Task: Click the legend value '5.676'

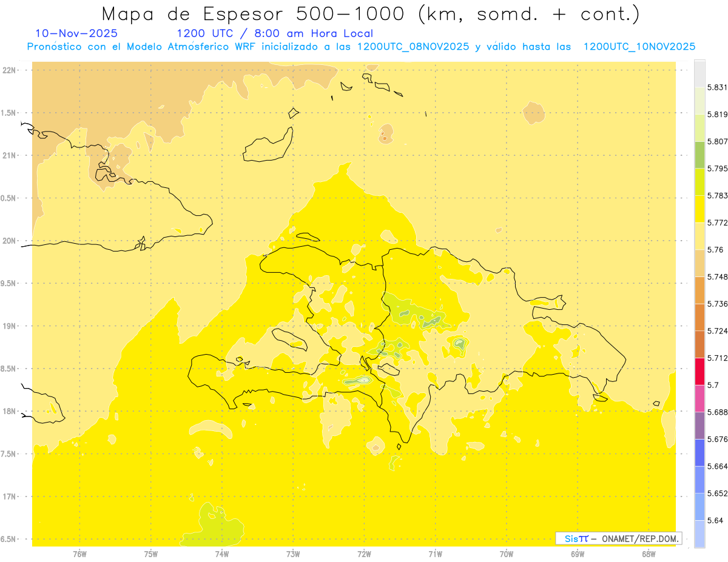Action: click(718, 439)
